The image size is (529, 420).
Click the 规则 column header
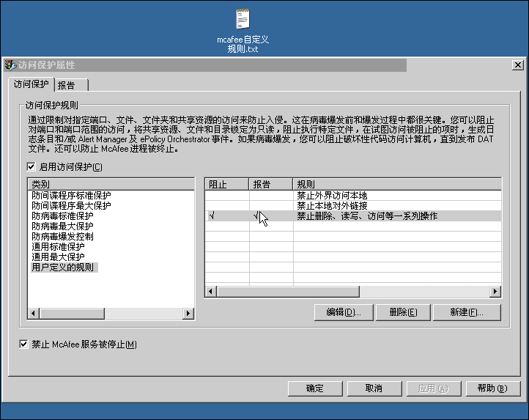click(x=397, y=184)
